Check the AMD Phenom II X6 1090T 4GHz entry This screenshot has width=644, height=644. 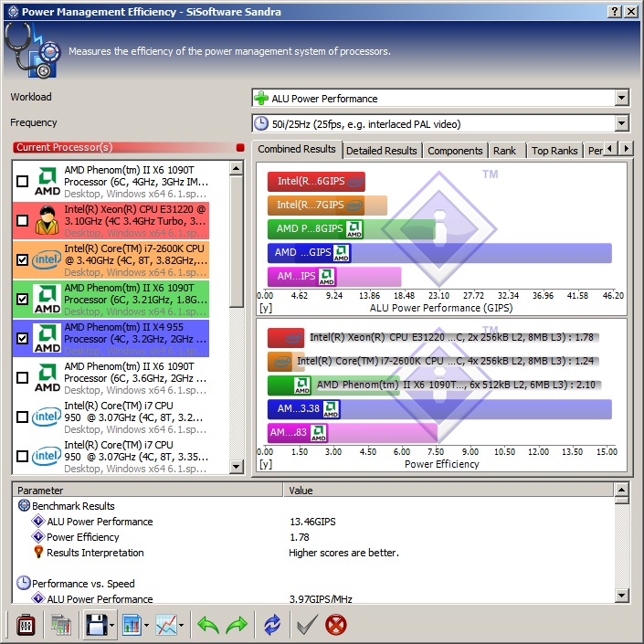(23, 181)
